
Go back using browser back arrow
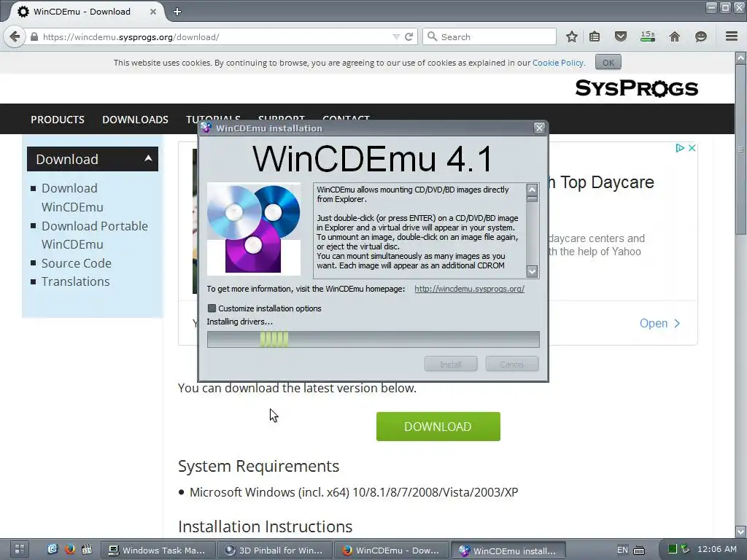(x=15, y=36)
